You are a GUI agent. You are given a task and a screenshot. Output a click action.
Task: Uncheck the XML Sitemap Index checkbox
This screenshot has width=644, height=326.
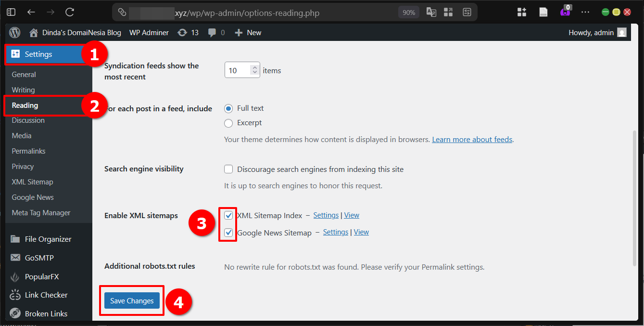click(228, 215)
